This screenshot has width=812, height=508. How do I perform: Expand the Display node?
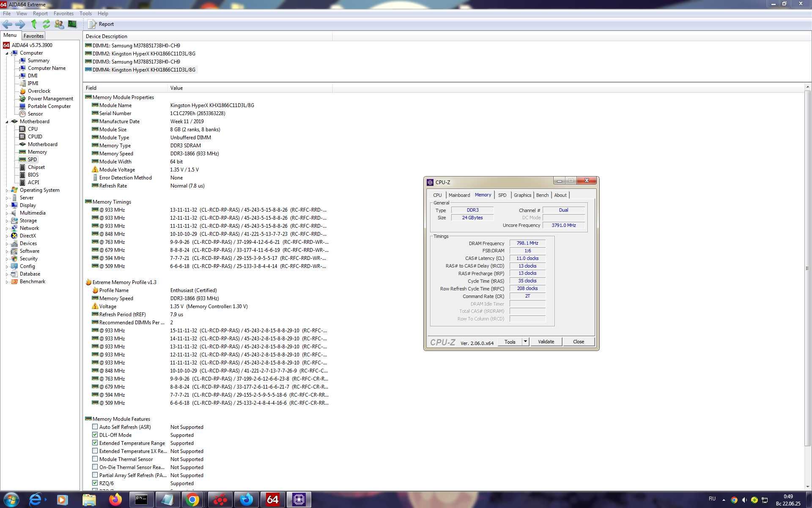coord(7,206)
